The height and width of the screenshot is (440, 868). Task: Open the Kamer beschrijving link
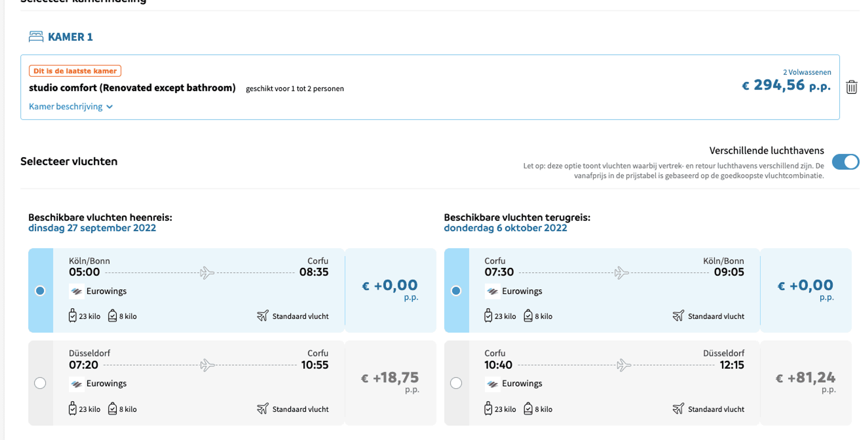66,107
